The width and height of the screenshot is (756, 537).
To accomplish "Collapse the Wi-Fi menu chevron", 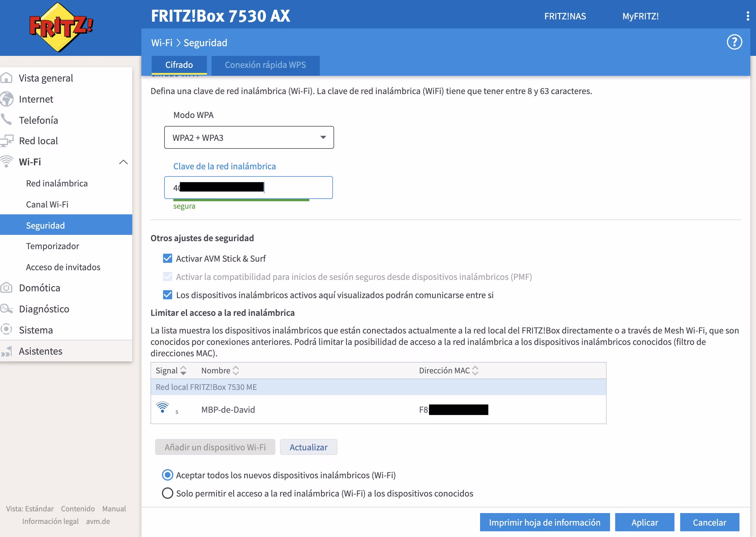I will tap(123, 162).
